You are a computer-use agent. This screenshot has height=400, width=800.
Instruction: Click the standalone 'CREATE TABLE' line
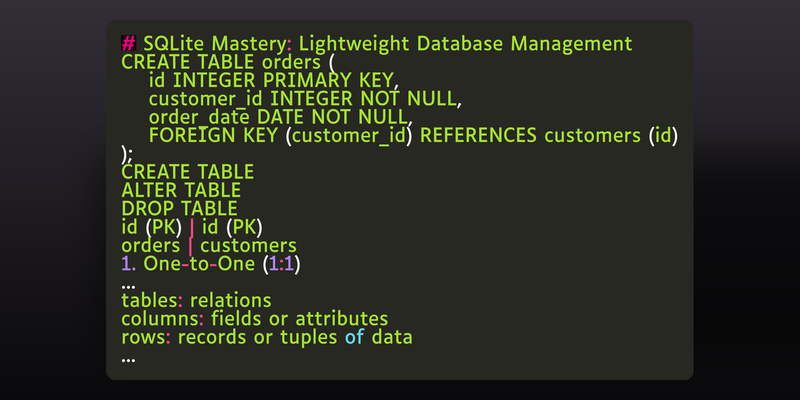coord(187,172)
